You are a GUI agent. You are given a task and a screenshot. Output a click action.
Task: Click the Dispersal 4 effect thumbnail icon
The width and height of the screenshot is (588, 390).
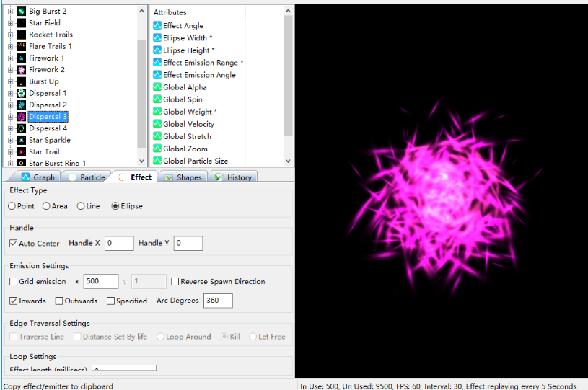click(x=22, y=128)
